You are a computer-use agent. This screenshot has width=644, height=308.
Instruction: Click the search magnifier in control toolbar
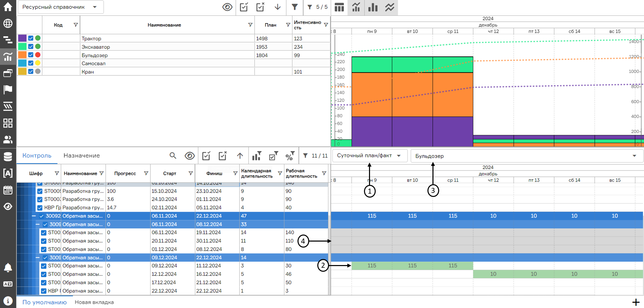tap(173, 155)
